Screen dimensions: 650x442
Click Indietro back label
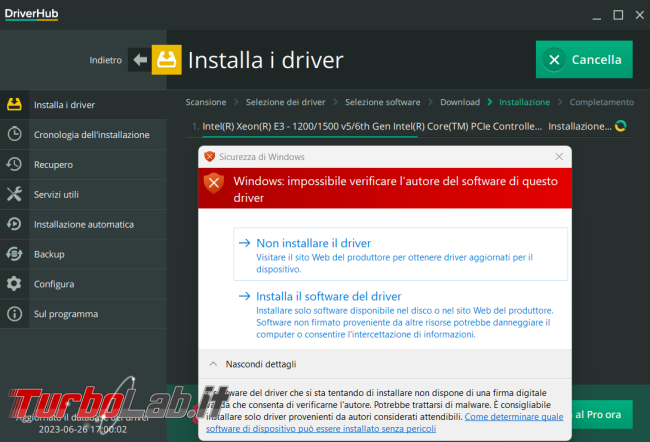point(106,60)
